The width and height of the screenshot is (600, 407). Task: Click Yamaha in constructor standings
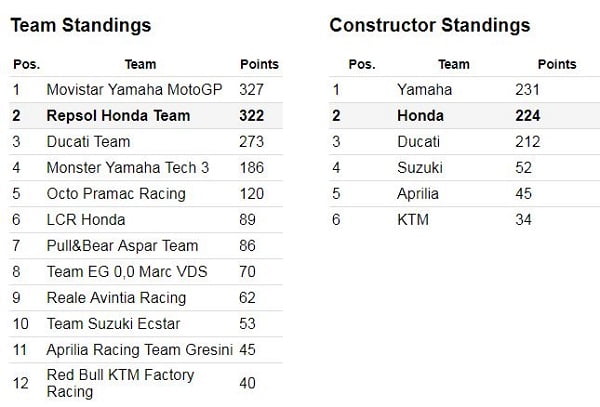tap(424, 90)
